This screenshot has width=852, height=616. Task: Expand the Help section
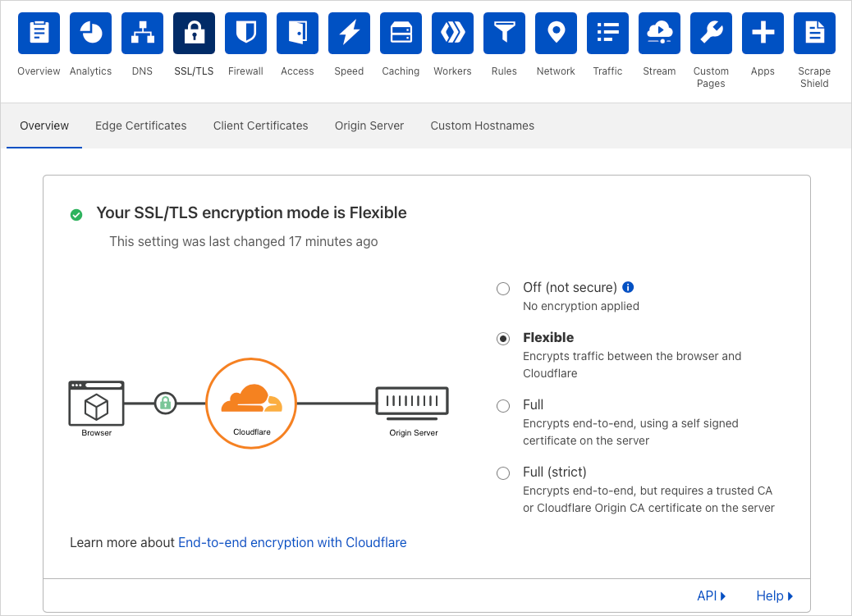774,596
